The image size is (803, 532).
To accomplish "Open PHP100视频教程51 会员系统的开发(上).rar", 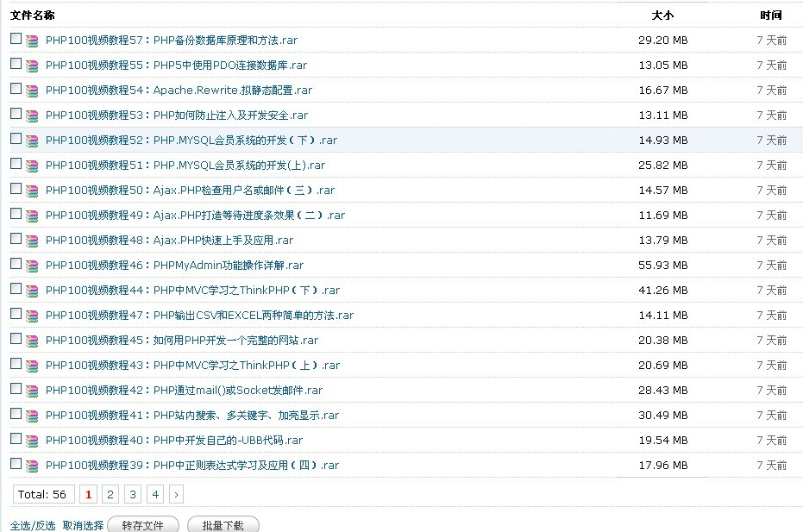I will point(185,166).
